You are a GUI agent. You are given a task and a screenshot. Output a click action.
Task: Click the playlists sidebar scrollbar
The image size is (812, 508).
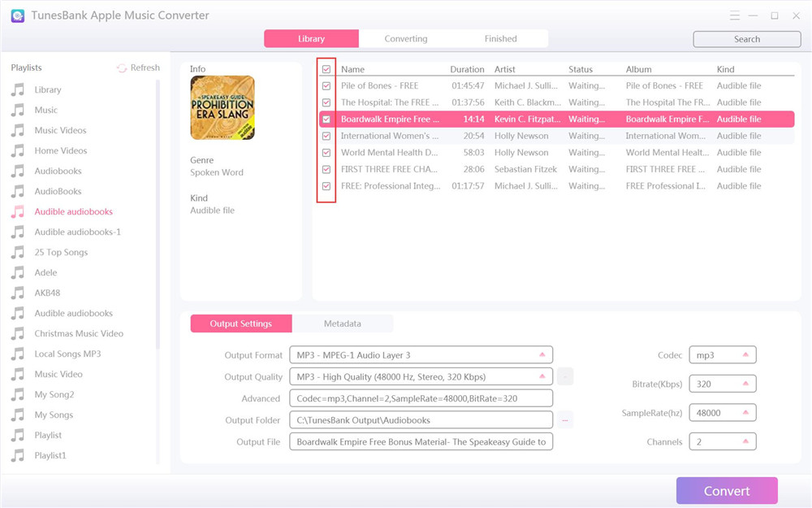pyautogui.click(x=158, y=214)
